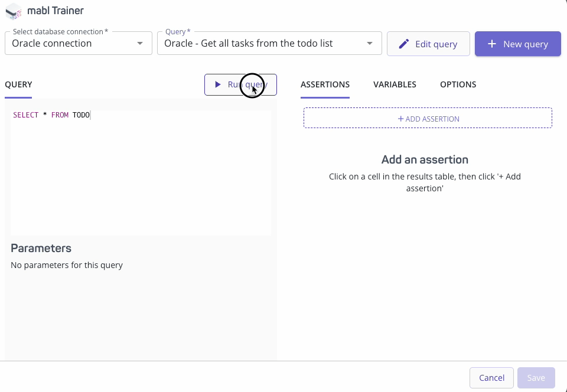Click the TODO table name in the query

pyautogui.click(x=81, y=115)
